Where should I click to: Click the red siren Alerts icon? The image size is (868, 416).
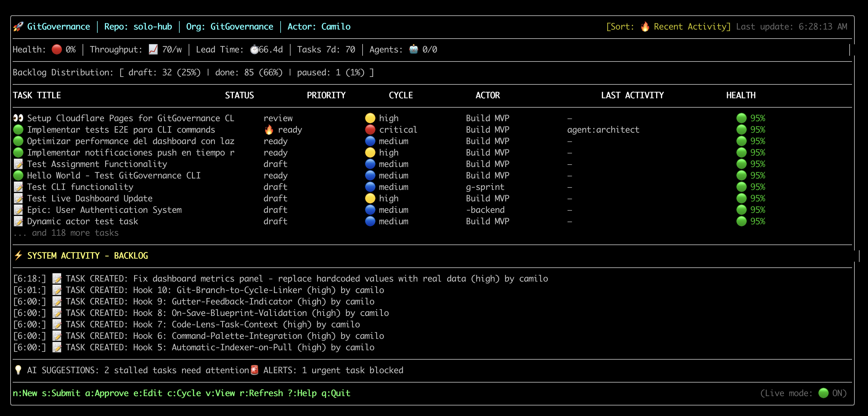click(255, 370)
